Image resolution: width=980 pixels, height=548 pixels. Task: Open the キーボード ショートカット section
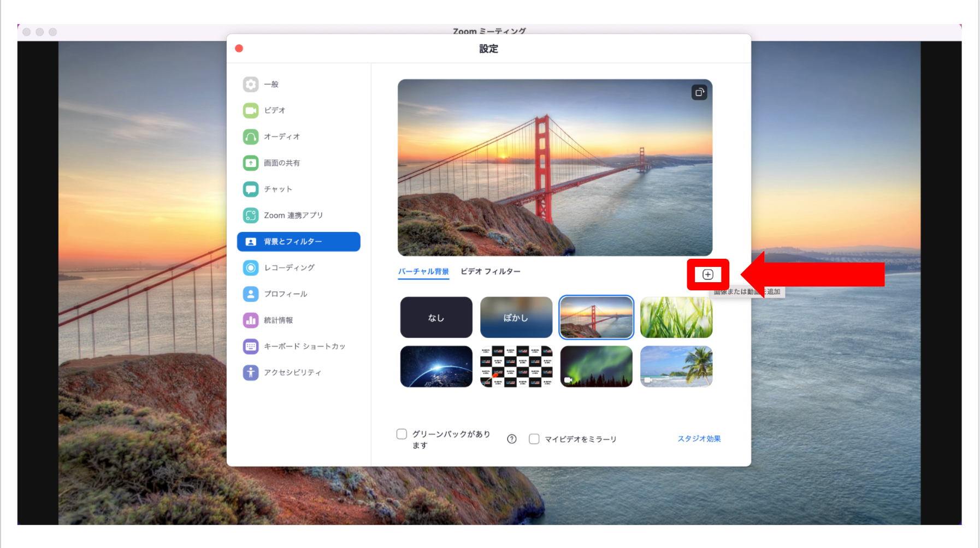click(x=299, y=347)
